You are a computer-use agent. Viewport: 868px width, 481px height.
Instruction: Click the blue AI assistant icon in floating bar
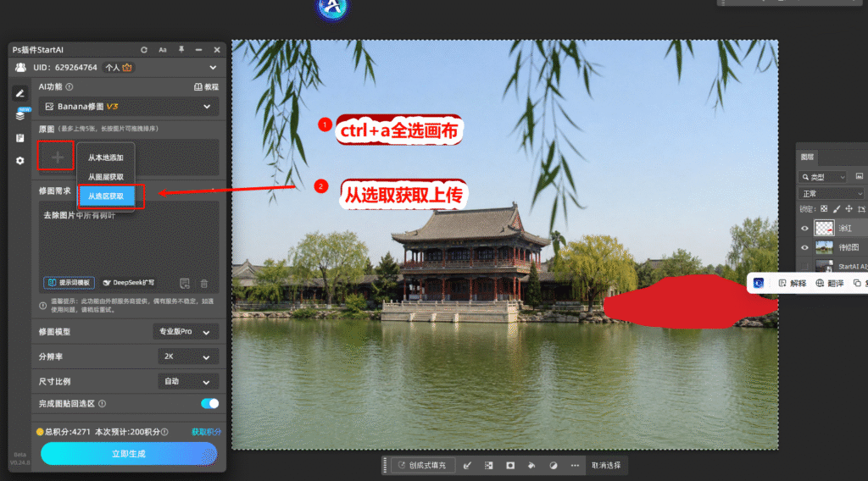tap(759, 283)
